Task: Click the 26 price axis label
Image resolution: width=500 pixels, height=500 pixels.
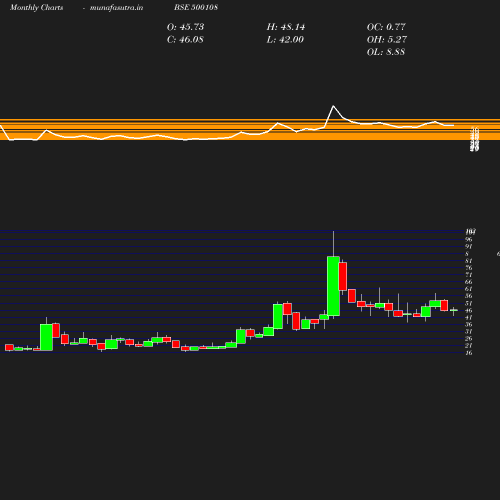Action: (469, 339)
